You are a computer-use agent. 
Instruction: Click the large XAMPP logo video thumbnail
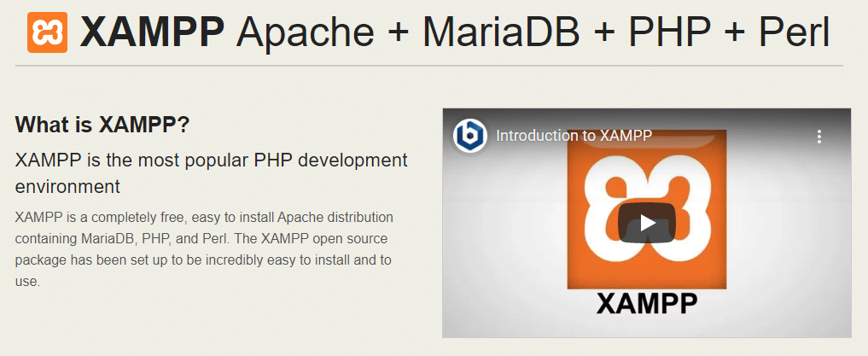pyautogui.click(x=647, y=208)
